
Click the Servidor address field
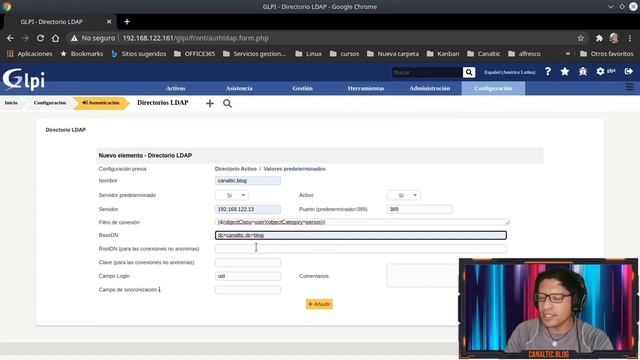(248, 209)
